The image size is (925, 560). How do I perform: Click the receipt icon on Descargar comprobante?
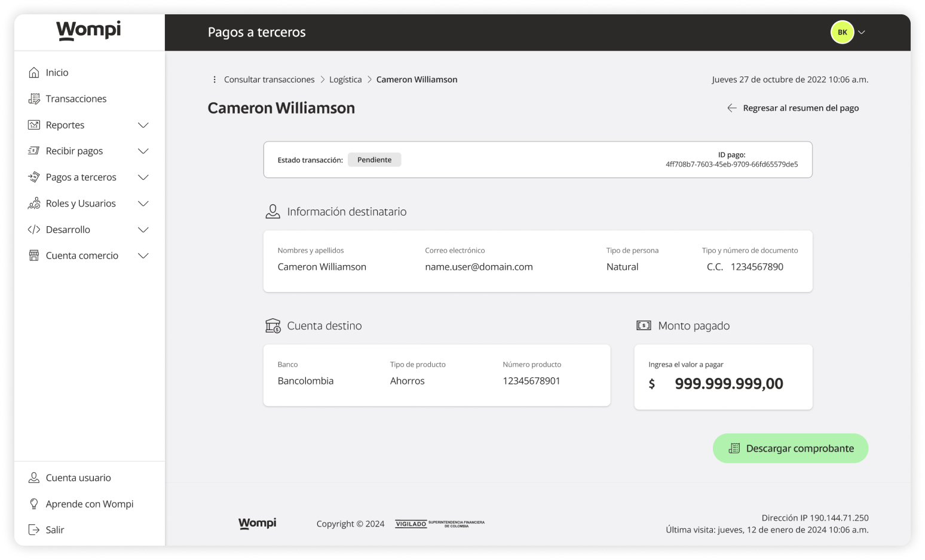tap(734, 448)
